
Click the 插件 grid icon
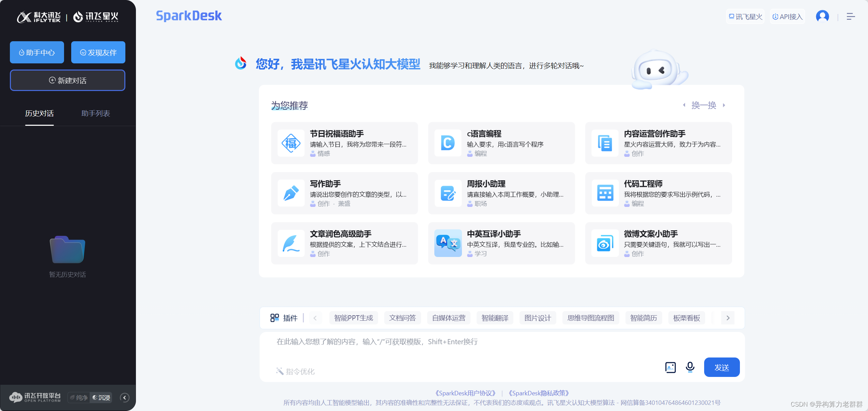pyautogui.click(x=275, y=318)
